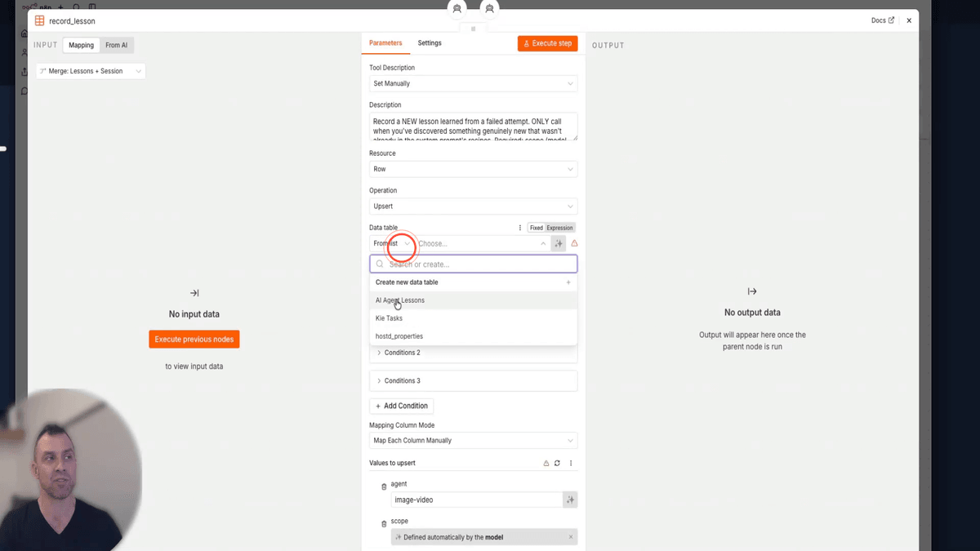Delete the agent field with trash icon
980x551 pixels.
tap(384, 487)
